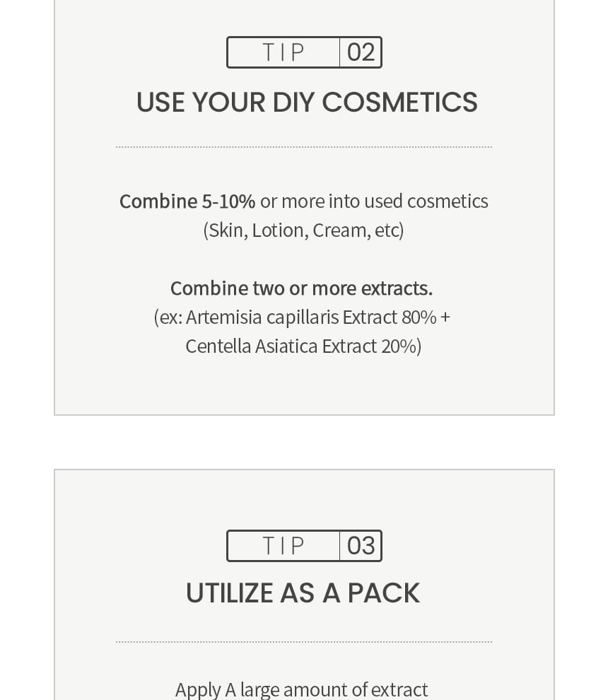Click the word 'TIP' in tip 03 badge
608x700 pixels.
(x=283, y=546)
